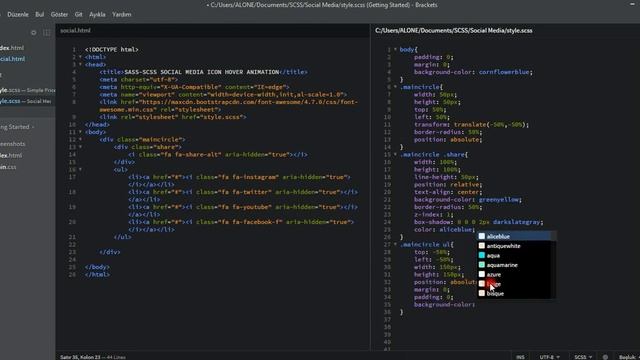This screenshot has width=640, height=360.
Task: Open the Göster menu
Action: pyautogui.click(x=59, y=14)
